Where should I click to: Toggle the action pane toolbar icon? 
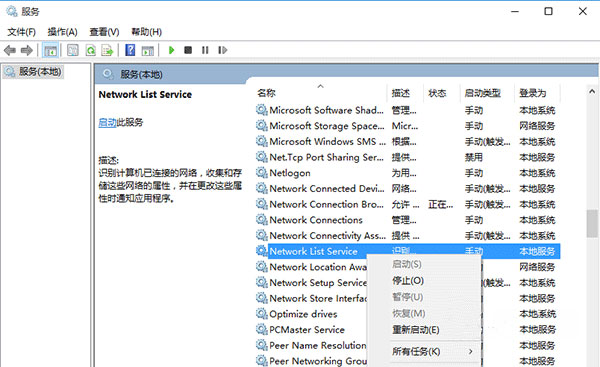(x=148, y=50)
